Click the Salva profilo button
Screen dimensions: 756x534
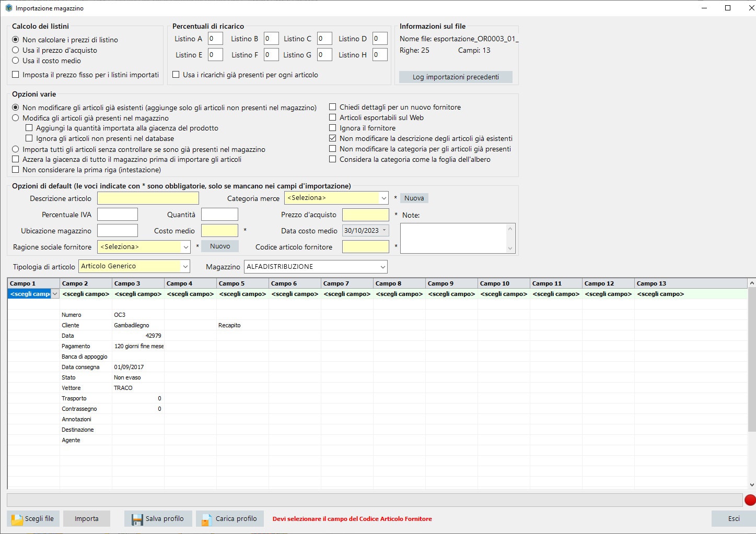[x=158, y=519]
